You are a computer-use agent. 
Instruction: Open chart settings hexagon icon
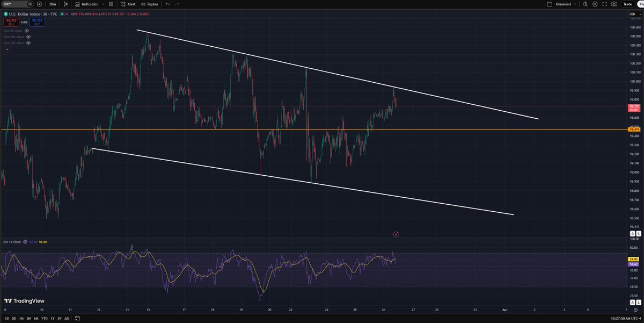(595, 4)
